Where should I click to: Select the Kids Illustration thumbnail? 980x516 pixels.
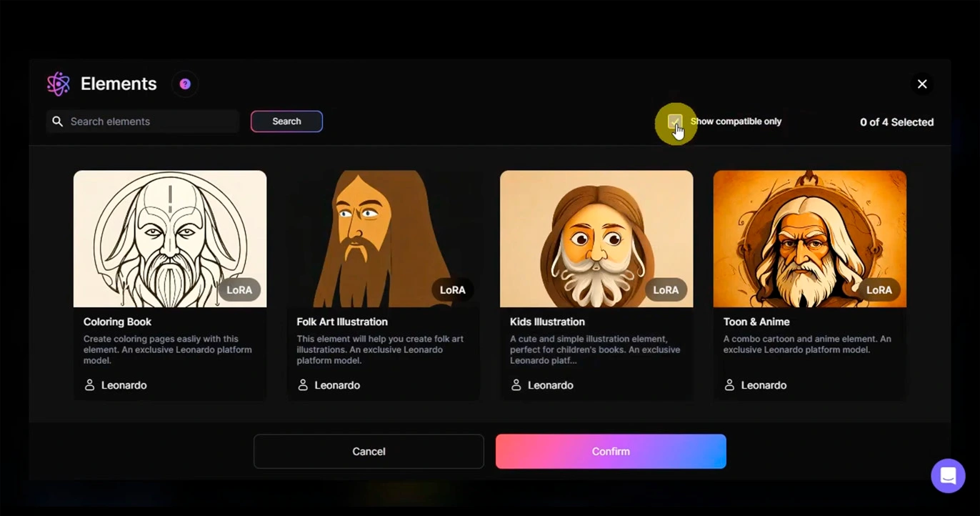pyautogui.click(x=596, y=239)
